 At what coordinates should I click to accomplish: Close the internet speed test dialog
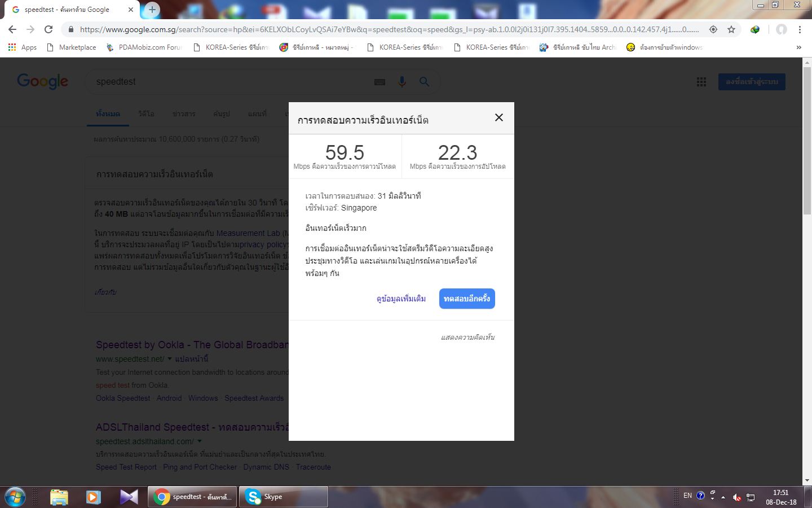[498, 117]
